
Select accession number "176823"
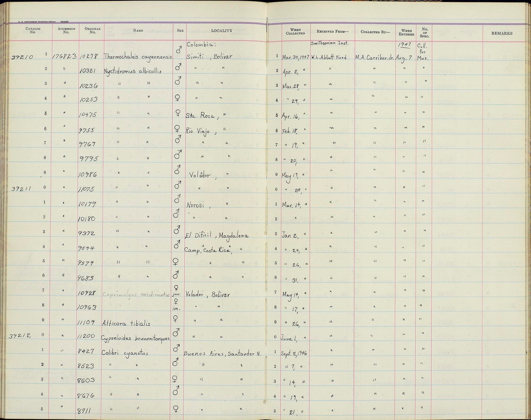pyautogui.click(x=65, y=56)
